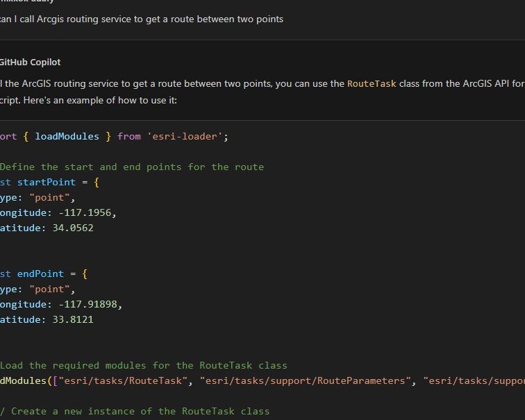Click the 'from' keyword in the import line
525x420 pixels.
point(129,137)
